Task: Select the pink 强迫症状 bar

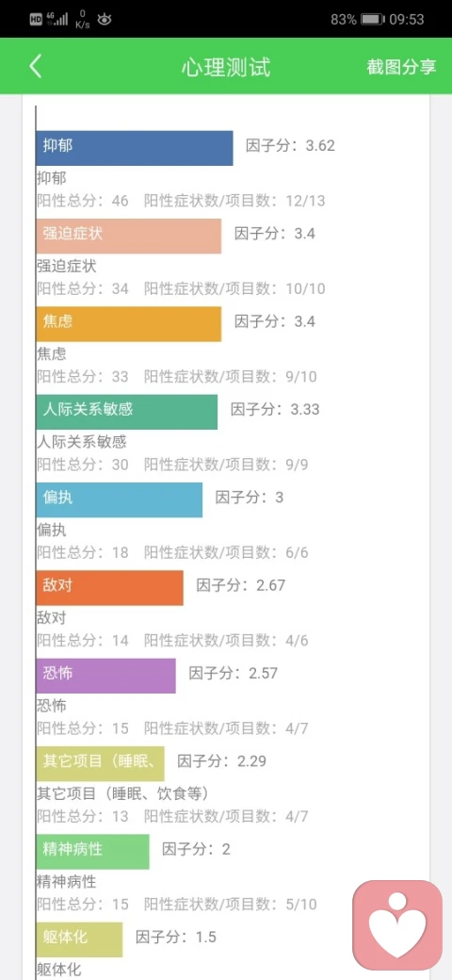Action: (129, 236)
